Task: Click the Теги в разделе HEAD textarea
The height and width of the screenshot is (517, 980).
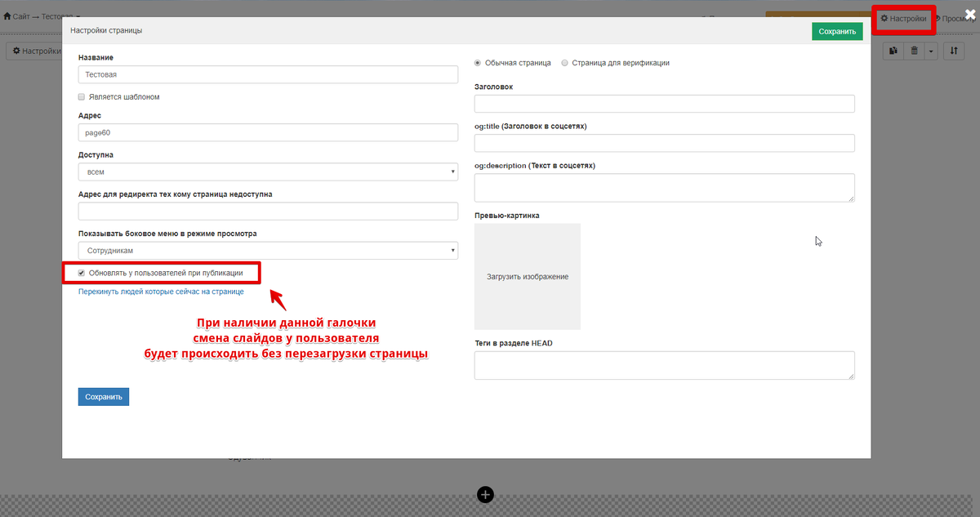Action: coord(664,365)
